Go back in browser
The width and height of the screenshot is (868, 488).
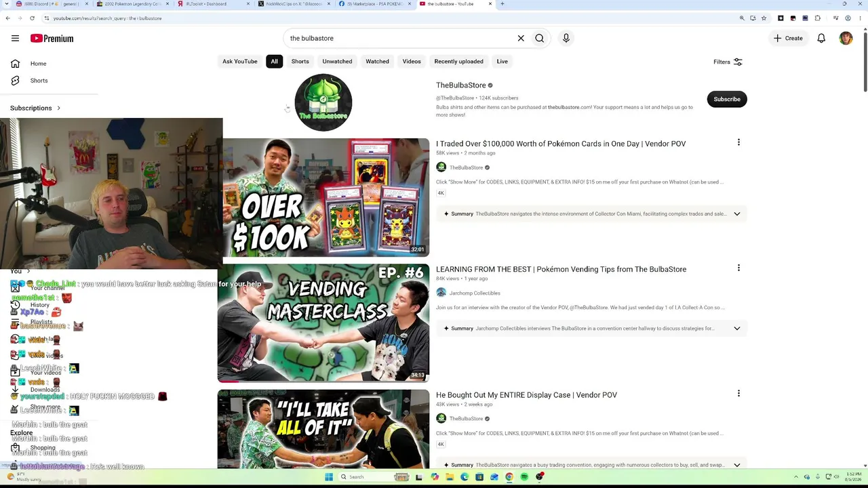click(7, 18)
